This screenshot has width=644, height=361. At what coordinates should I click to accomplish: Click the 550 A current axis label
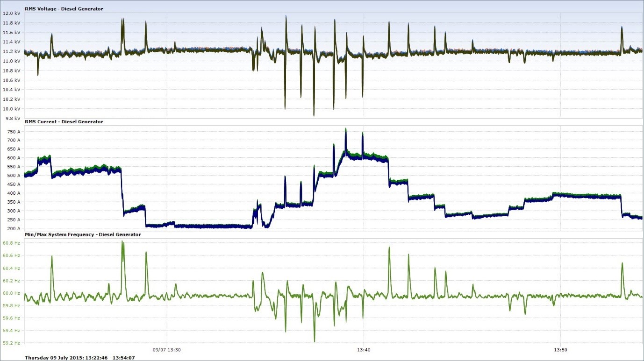14,167
